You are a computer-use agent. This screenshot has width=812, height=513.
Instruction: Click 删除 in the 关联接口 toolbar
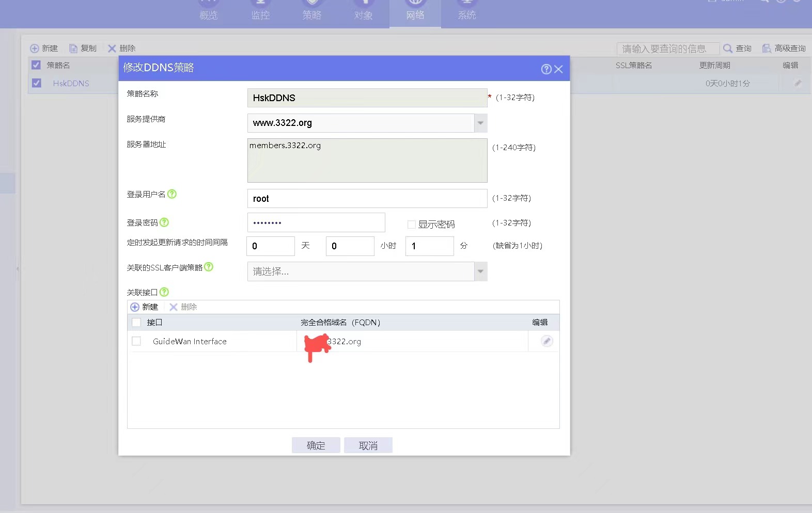coord(183,307)
